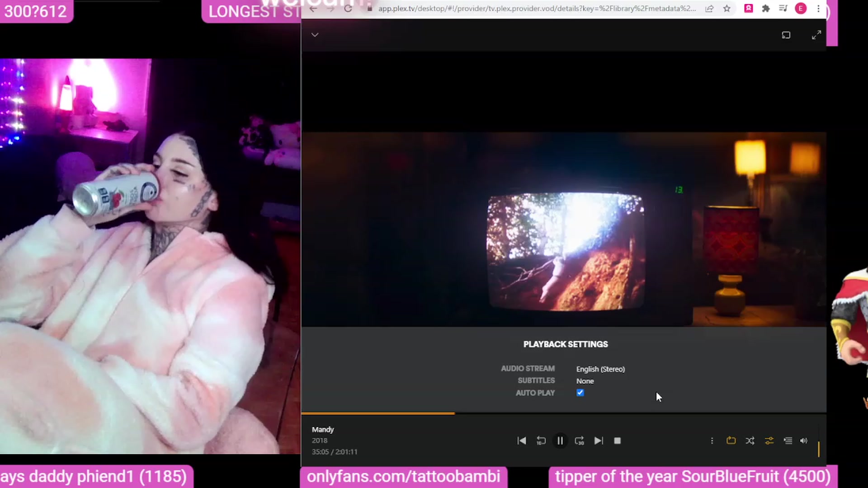Adjust the vertical volume slider bar

click(x=818, y=441)
